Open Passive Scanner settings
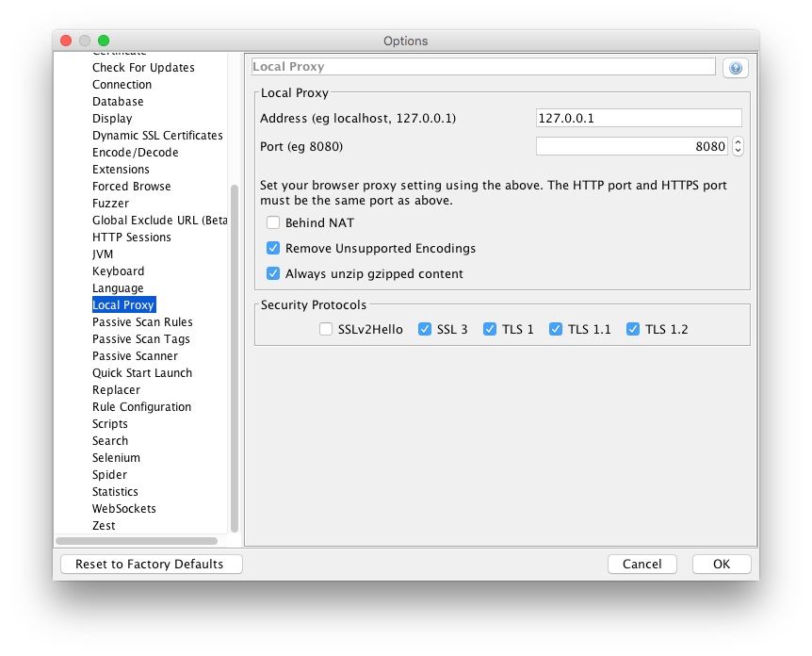The width and height of the screenshot is (812, 656). [x=135, y=356]
